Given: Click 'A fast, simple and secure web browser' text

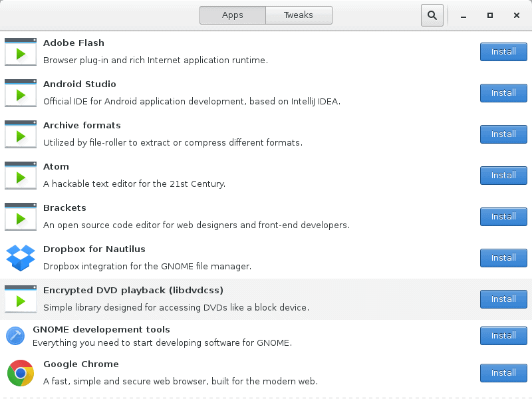Looking at the screenshot, I should click(x=180, y=381).
